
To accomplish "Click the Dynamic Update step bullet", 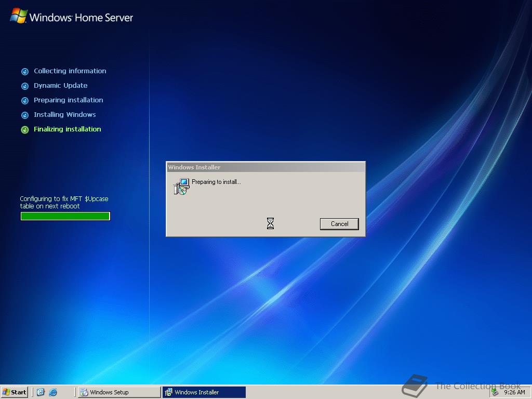I will click(x=25, y=86).
